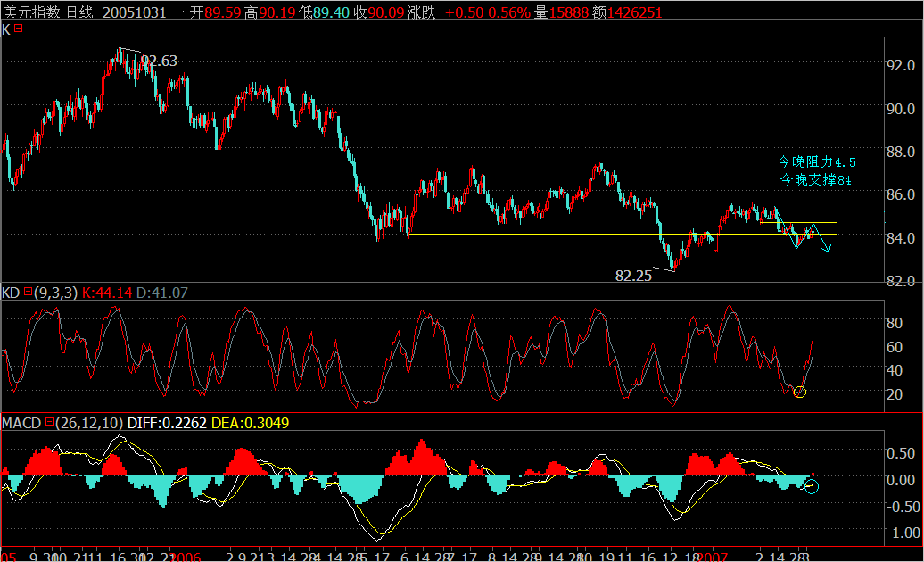The height and width of the screenshot is (562, 924).
Task: Click the 82.0 price axis label
Action: [901, 280]
